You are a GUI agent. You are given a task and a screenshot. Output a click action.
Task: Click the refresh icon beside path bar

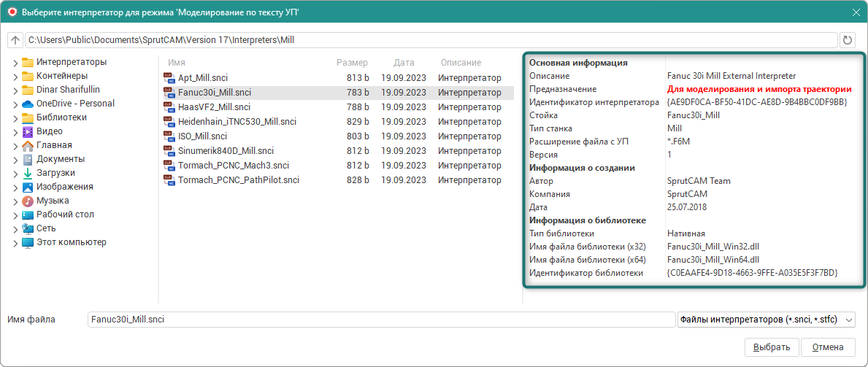coord(848,40)
